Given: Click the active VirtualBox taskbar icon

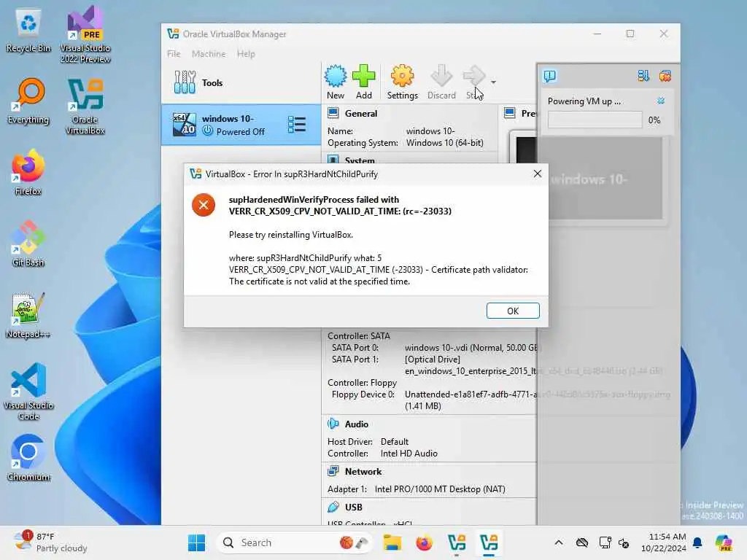Looking at the screenshot, I should (489, 542).
